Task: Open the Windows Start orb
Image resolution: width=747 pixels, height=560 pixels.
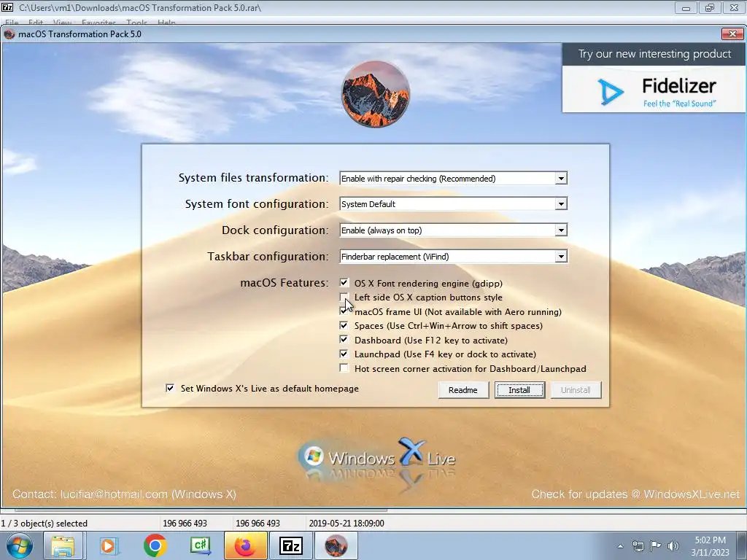Action: tap(20, 545)
